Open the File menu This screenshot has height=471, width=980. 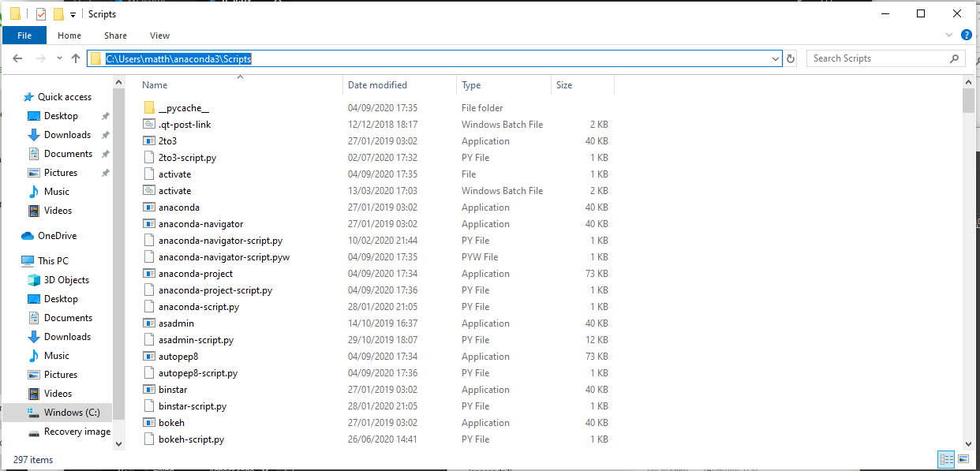click(x=24, y=36)
